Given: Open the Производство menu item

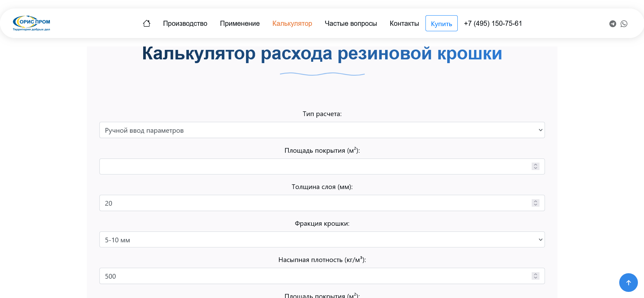Looking at the screenshot, I should pos(185,23).
